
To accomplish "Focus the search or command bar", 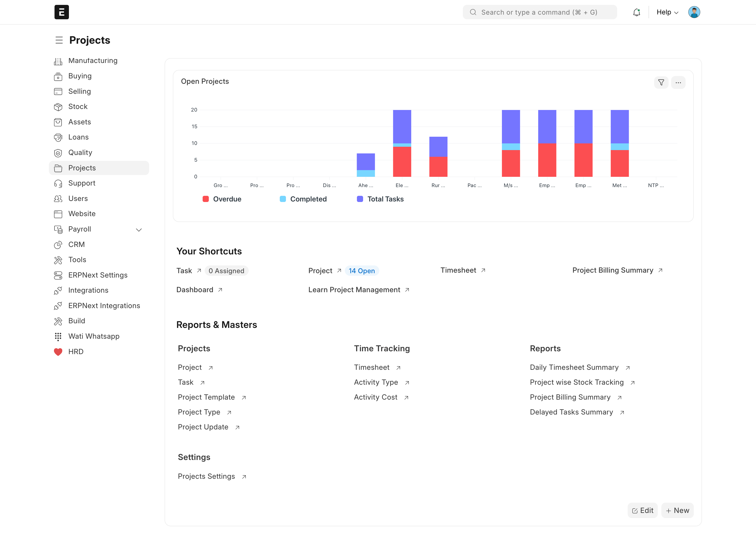I will tap(539, 12).
